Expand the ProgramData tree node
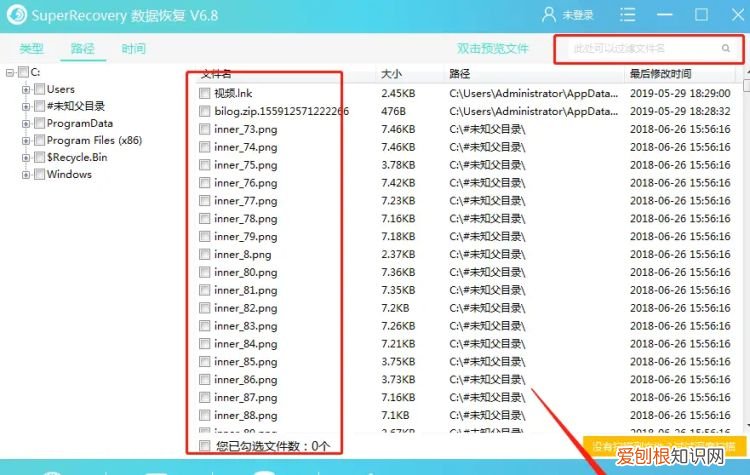Screen dimensions: 750x475 coord(26,123)
